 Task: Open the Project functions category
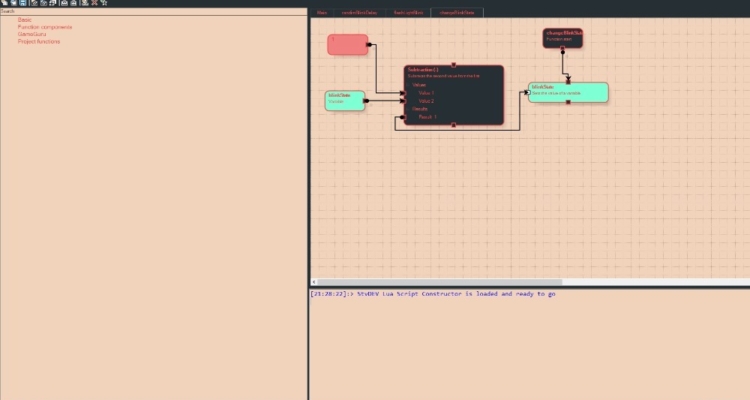pos(39,41)
